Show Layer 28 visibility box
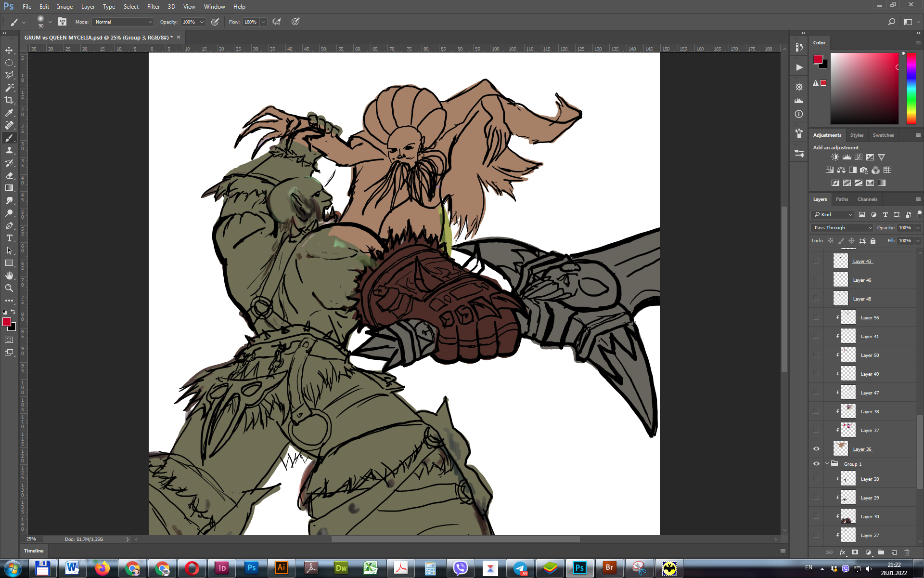924x578 pixels. coord(816,479)
